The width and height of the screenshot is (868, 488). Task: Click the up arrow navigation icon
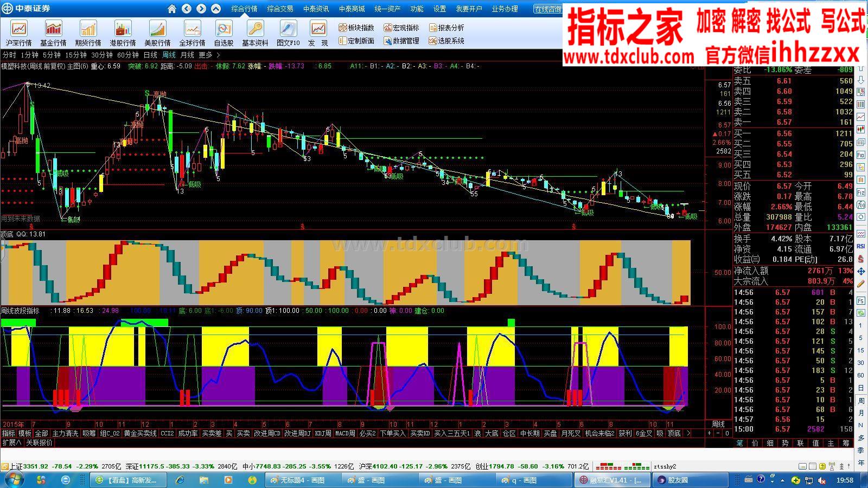pyautogui.click(x=216, y=9)
